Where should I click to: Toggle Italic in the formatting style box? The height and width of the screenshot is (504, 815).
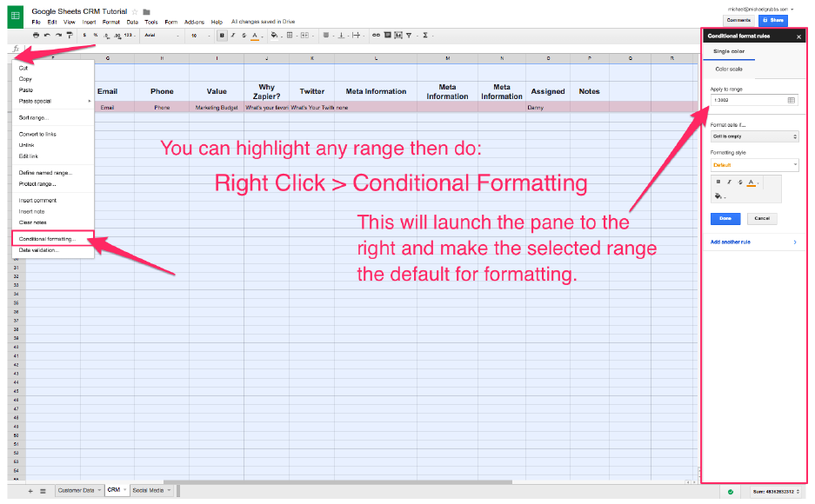point(729,182)
